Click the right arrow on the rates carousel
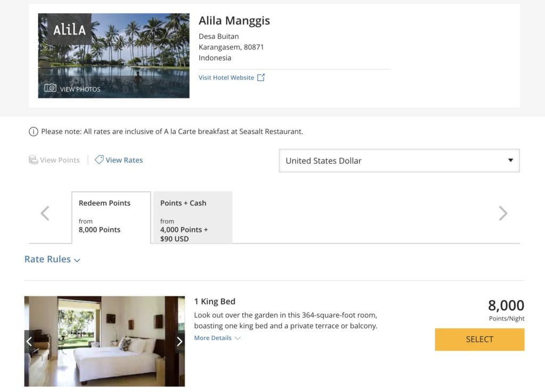 pos(502,213)
